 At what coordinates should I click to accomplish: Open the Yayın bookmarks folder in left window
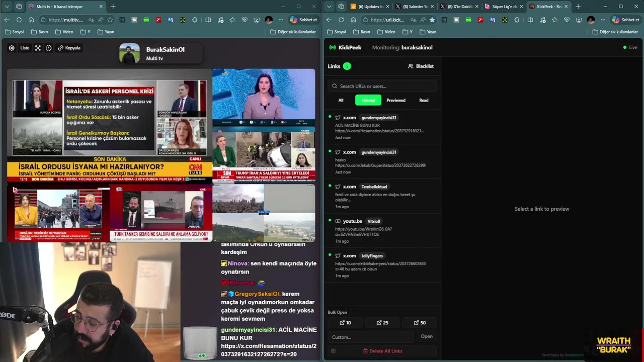click(x=106, y=32)
